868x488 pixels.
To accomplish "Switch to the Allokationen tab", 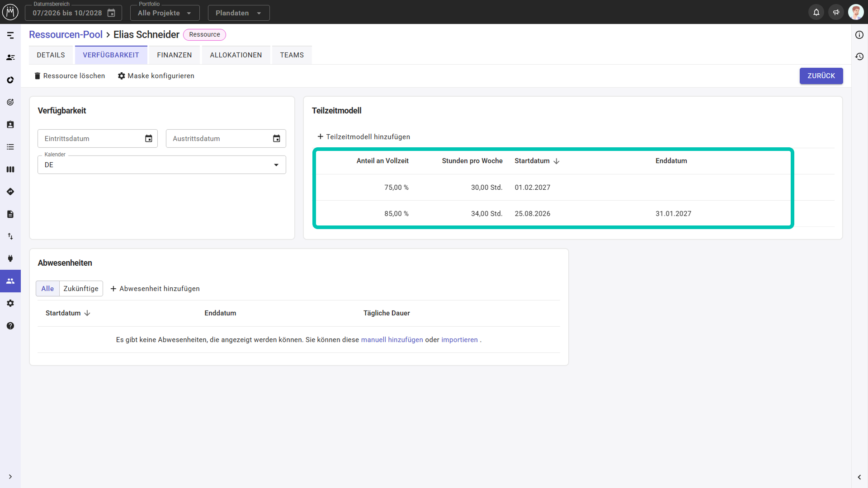I will tap(236, 55).
